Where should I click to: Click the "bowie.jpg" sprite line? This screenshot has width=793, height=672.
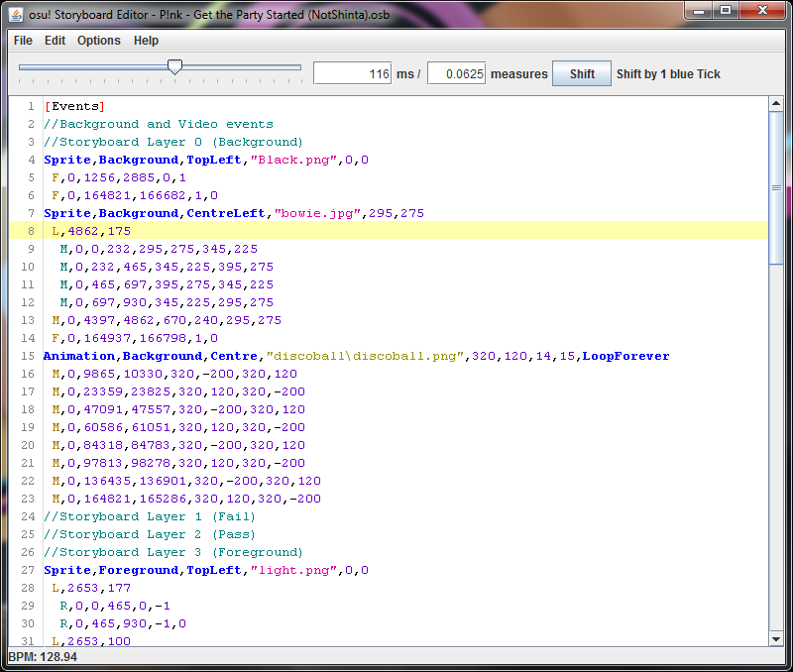[234, 213]
